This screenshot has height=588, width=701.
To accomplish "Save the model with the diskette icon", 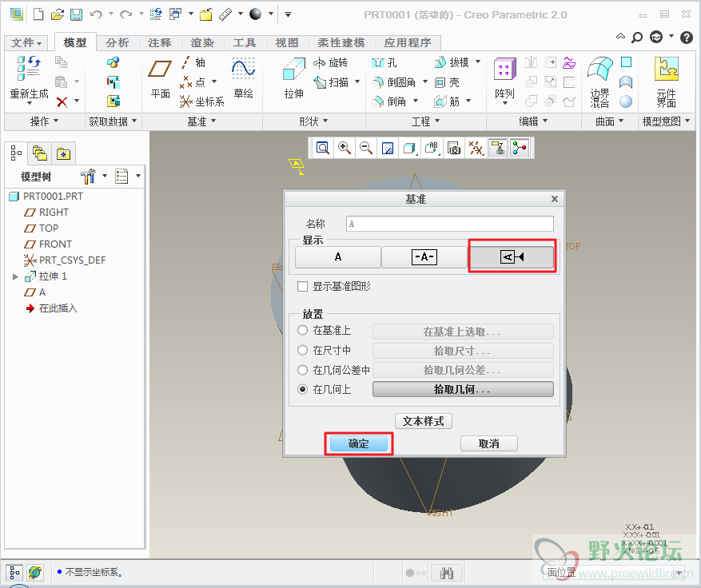I will (77, 14).
